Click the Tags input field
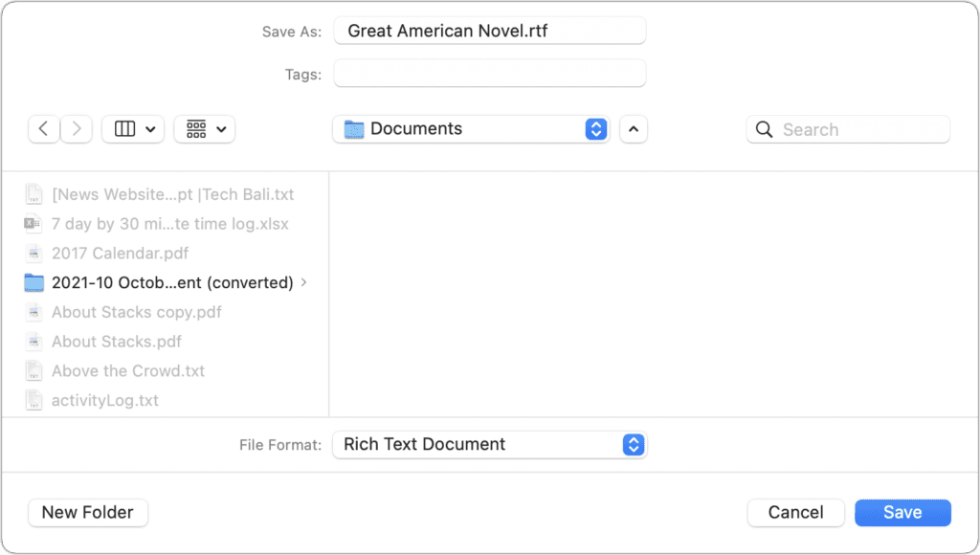The height and width of the screenshot is (555, 980). pos(490,73)
